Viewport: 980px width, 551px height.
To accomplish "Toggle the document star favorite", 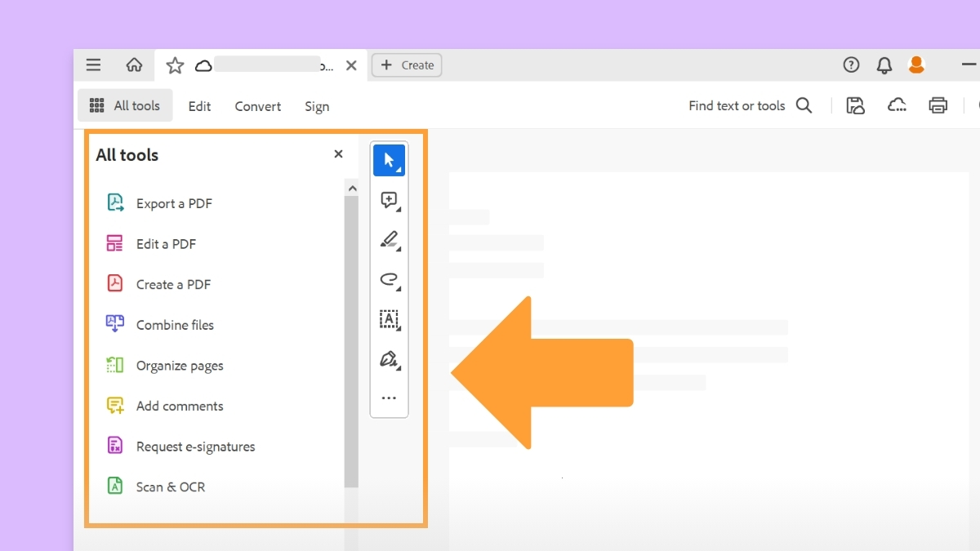I will [x=174, y=64].
